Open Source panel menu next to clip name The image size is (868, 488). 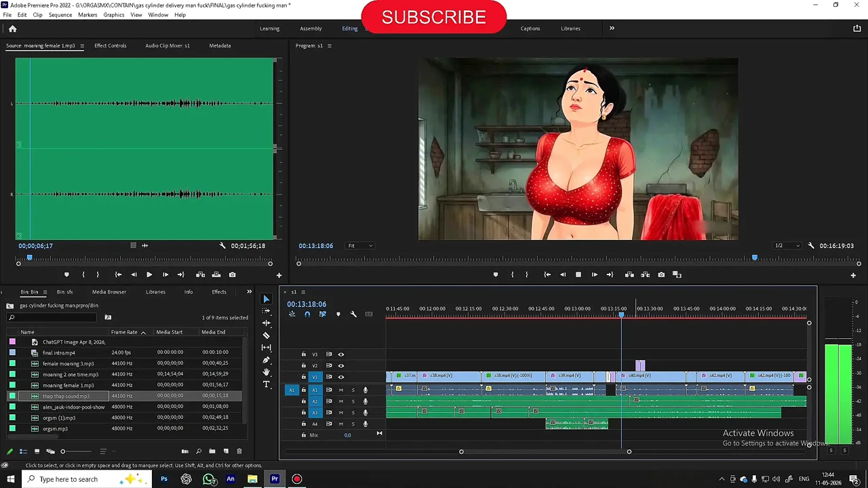point(82,45)
